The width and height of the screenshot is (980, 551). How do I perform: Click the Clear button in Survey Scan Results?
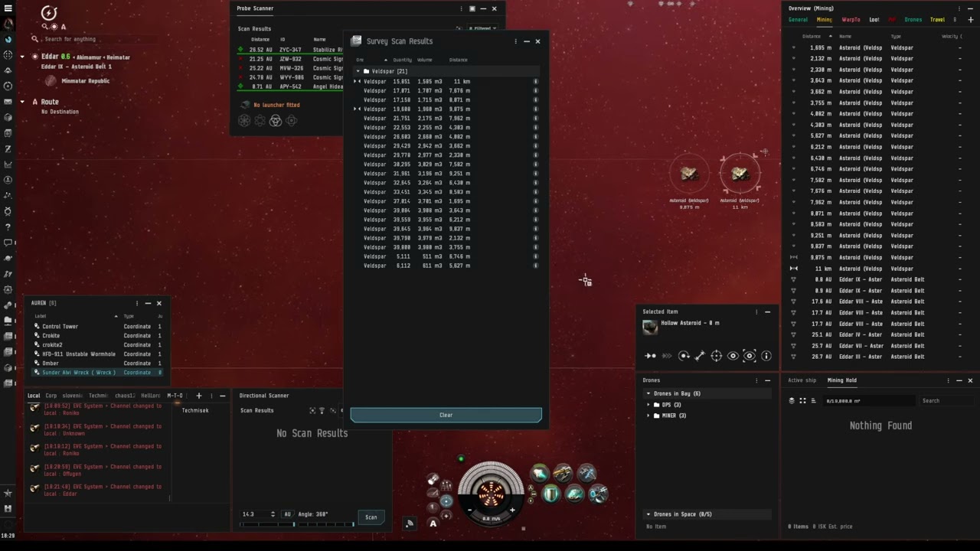pyautogui.click(x=446, y=415)
